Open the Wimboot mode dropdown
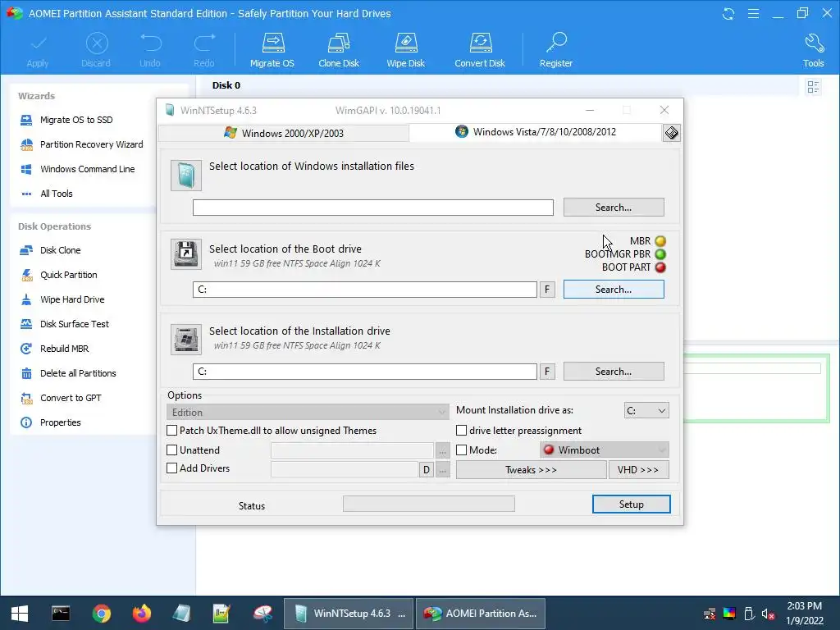Image resolution: width=840 pixels, height=630 pixels. 605,450
